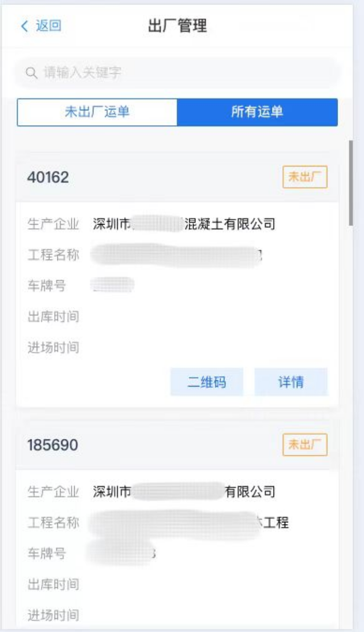Click the 出厂管理 page title
The height and width of the screenshot is (632, 364).
[177, 26]
